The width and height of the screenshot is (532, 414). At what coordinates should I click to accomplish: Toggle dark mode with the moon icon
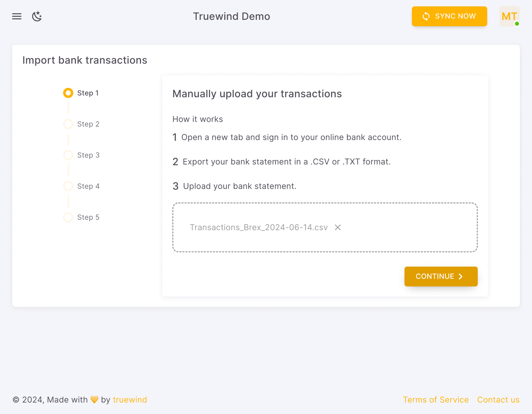pos(37,16)
